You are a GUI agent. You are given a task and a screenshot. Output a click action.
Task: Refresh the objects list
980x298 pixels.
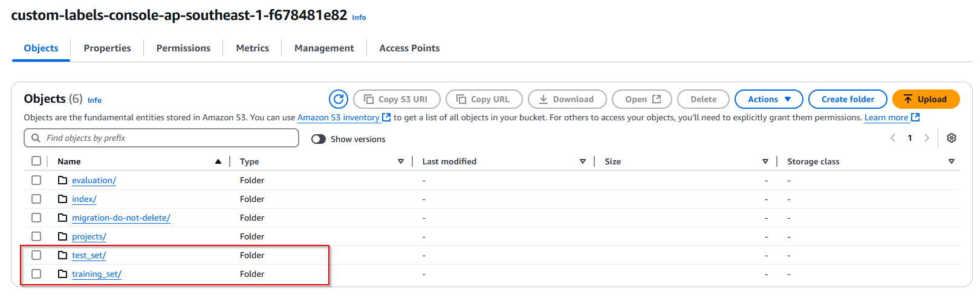click(339, 99)
